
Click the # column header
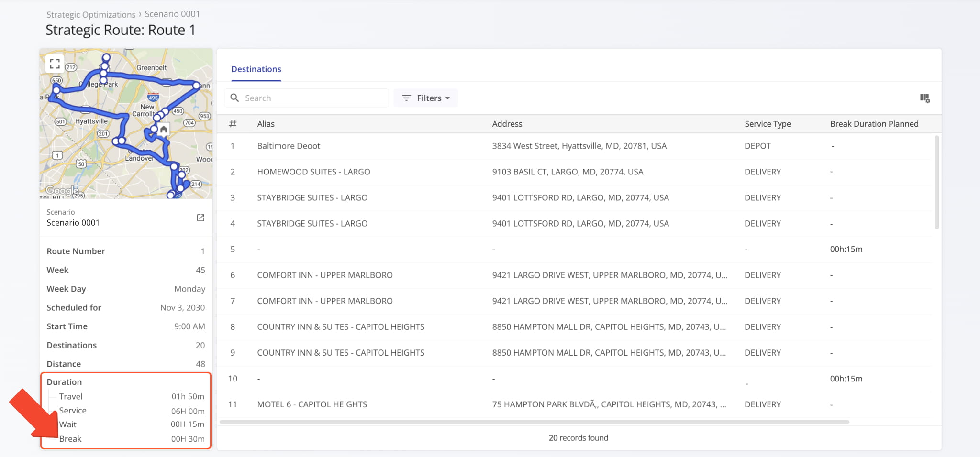[x=233, y=124]
